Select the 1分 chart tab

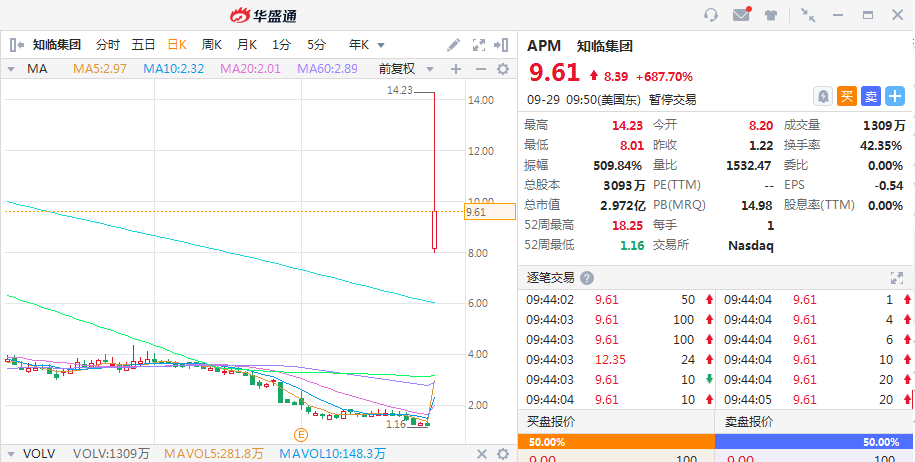pyautogui.click(x=281, y=45)
